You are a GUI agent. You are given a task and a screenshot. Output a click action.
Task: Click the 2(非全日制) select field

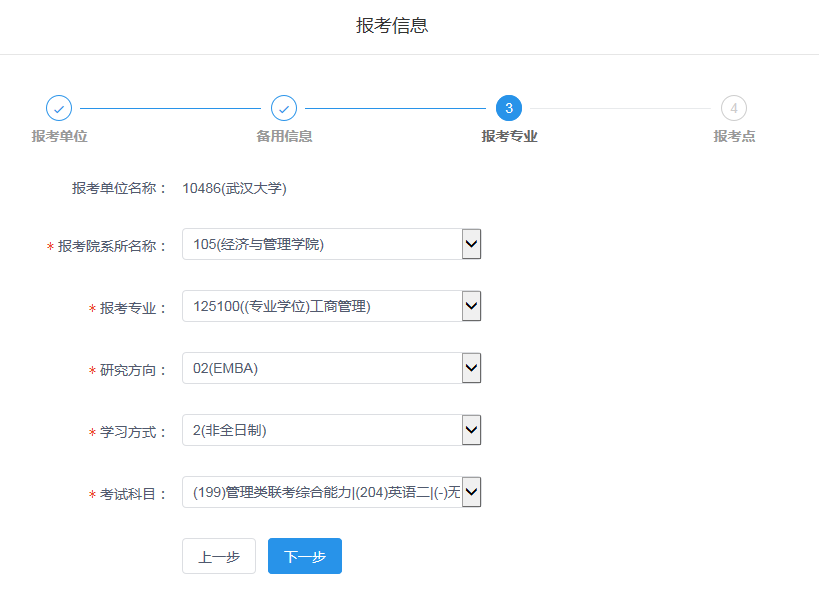331,430
